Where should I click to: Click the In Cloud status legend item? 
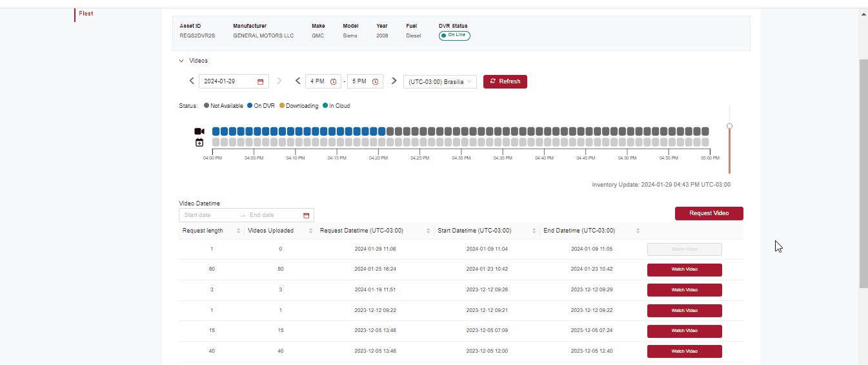coord(336,106)
